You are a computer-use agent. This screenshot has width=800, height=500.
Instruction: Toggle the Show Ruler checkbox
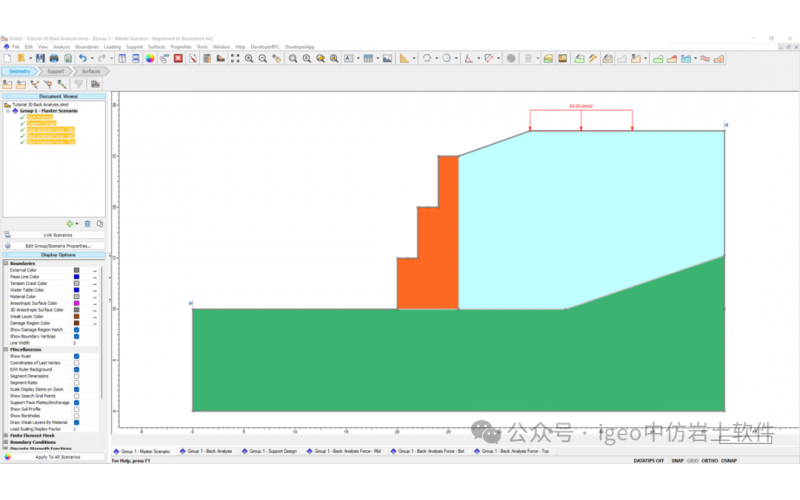pos(76,356)
